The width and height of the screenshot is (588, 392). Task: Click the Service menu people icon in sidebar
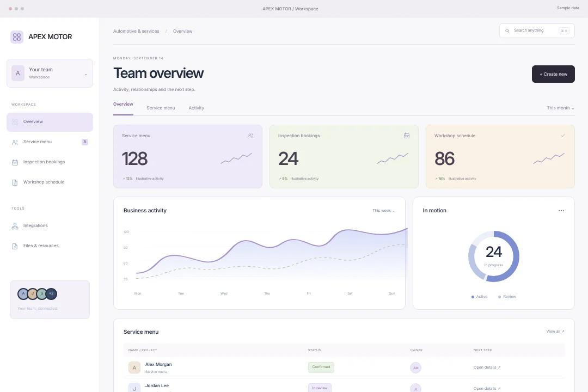(x=15, y=142)
